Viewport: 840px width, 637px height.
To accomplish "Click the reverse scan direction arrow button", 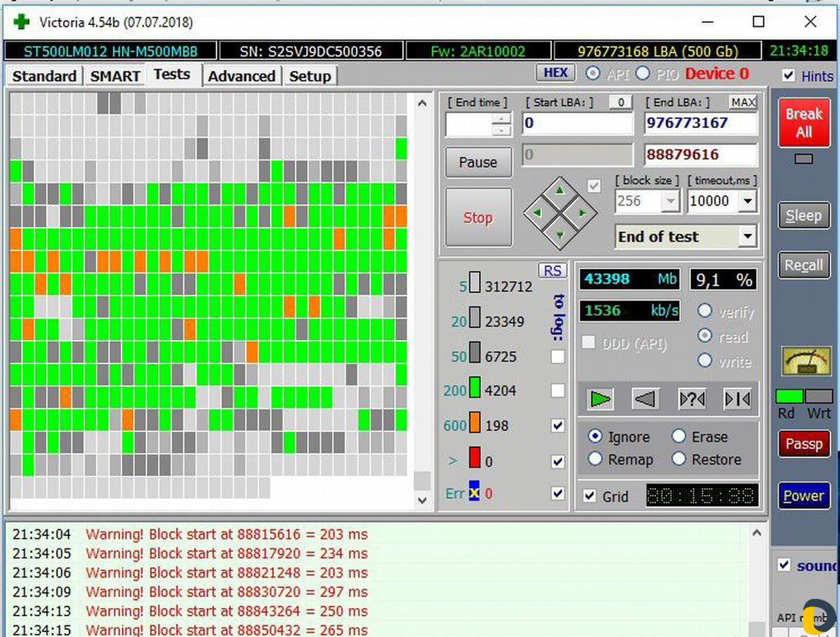I will pyautogui.click(x=645, y=400).
